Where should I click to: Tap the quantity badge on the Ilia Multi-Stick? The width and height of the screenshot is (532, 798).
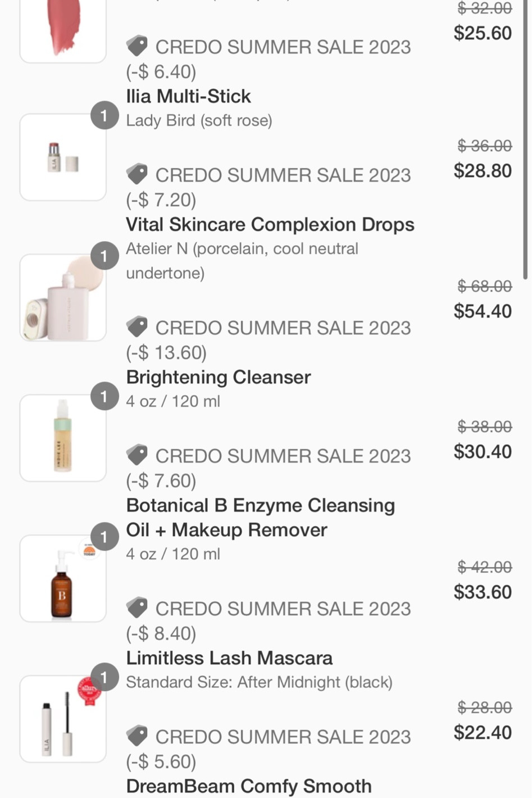click(x=104, y=116)
